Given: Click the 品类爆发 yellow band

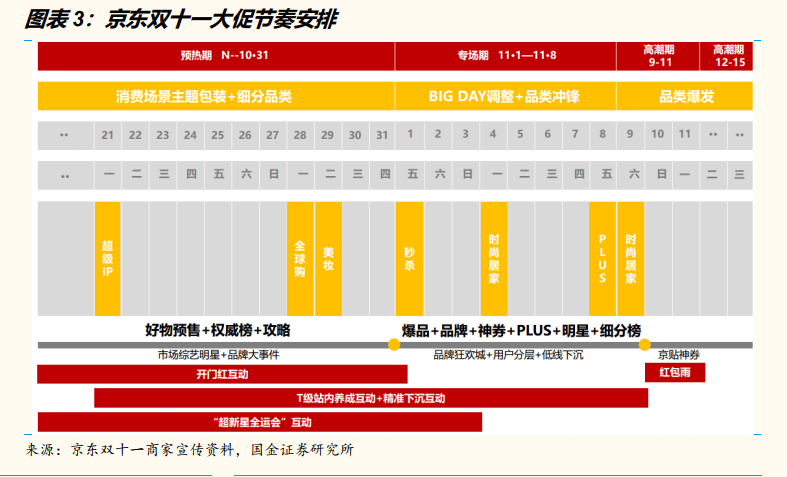Looking at the screenshot, I should click(685, 96).
